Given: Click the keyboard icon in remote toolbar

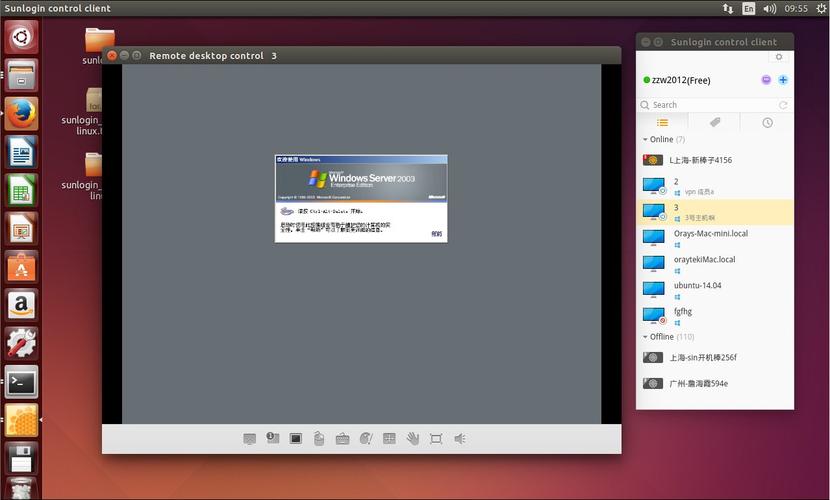Looking at the screenshot, I should click(342, 439).
